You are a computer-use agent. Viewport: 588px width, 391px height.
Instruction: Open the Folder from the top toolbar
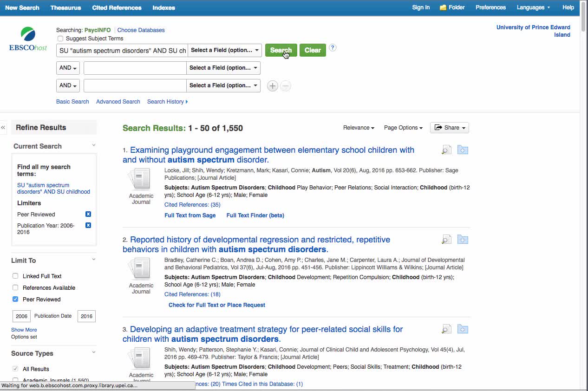click(451, 7)
